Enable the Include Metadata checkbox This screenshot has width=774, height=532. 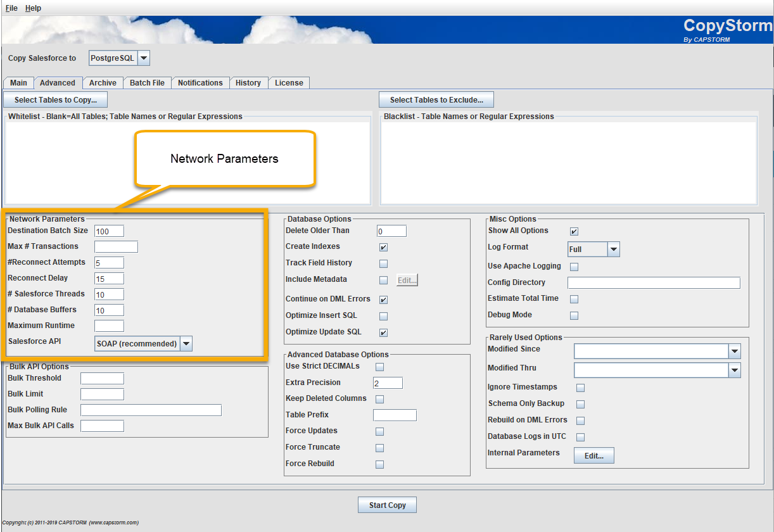383,280
